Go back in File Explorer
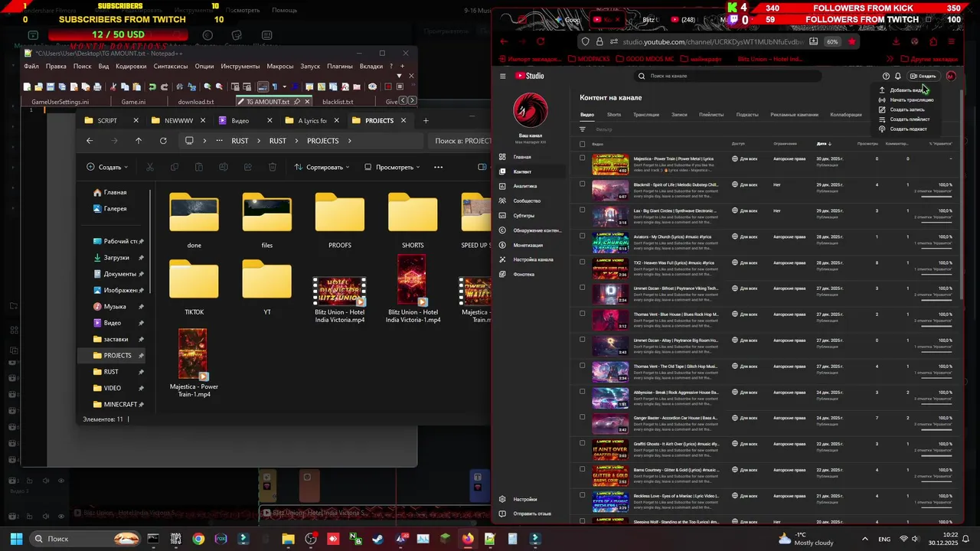 90,141
